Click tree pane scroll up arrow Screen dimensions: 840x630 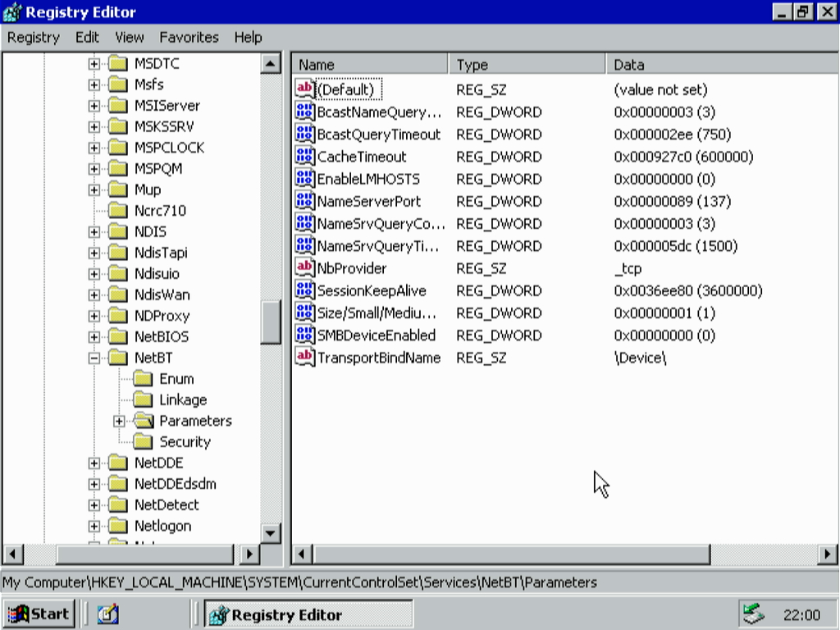[271, 64]
